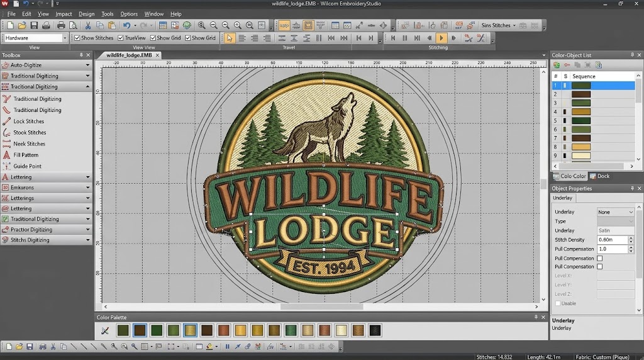Click the Paste clipboard icon

[x=112, y=25]
